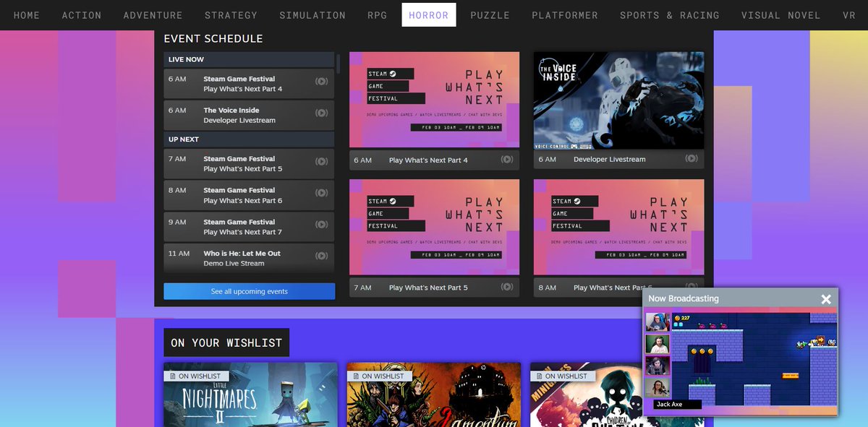Open the ADVENTURE category tab
This screenshot has height=427, width=868.
153,14
